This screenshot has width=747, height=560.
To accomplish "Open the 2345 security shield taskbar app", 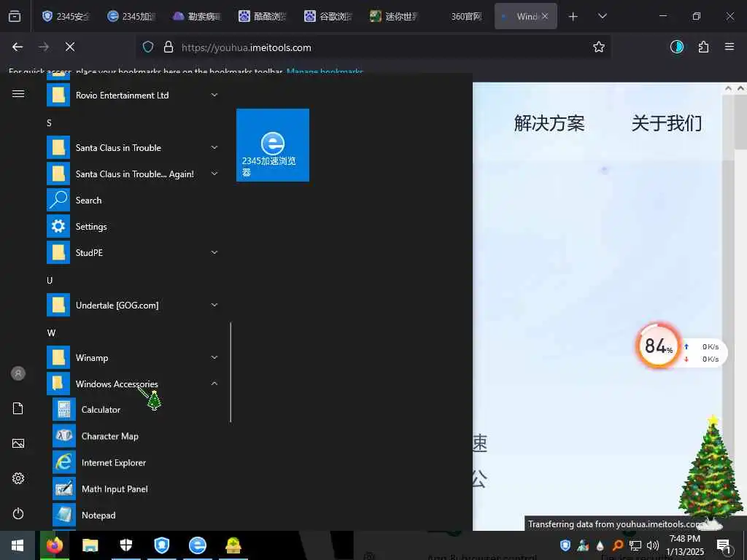I will pos(162,545).
